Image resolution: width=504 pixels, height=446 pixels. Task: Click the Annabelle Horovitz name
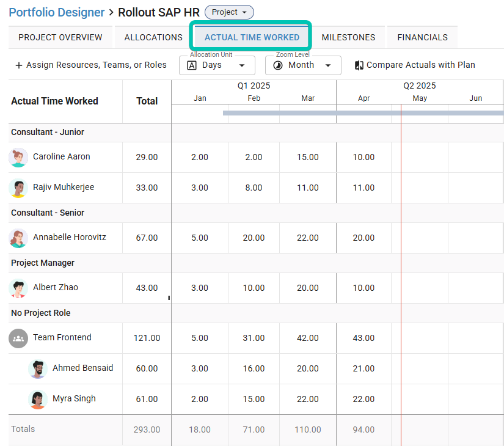70,237
